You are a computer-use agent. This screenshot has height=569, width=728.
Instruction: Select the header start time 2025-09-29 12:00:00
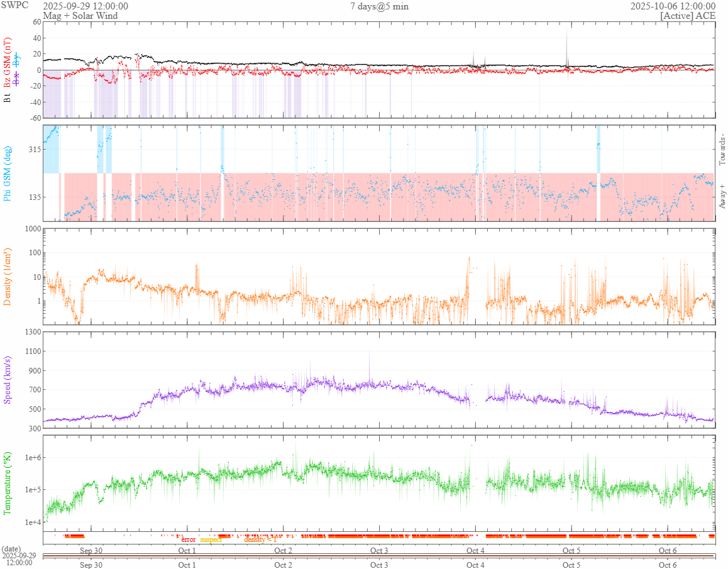[85, 6]
